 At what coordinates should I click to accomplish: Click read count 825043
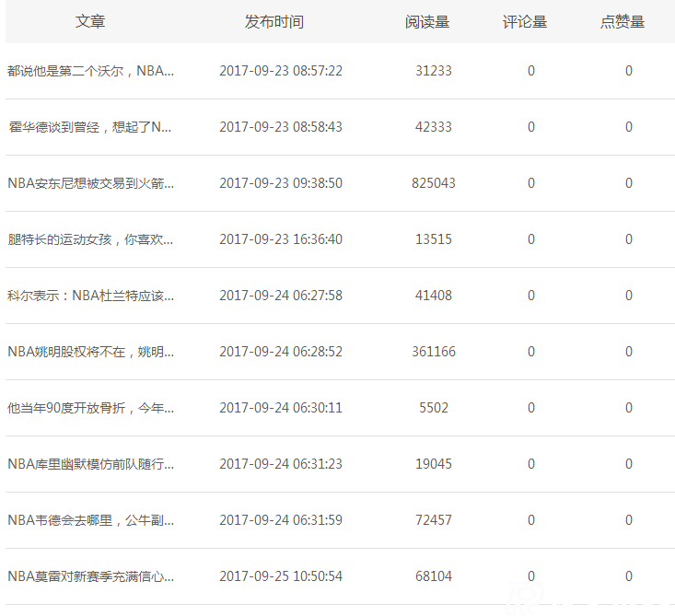[x=433, y=183]
